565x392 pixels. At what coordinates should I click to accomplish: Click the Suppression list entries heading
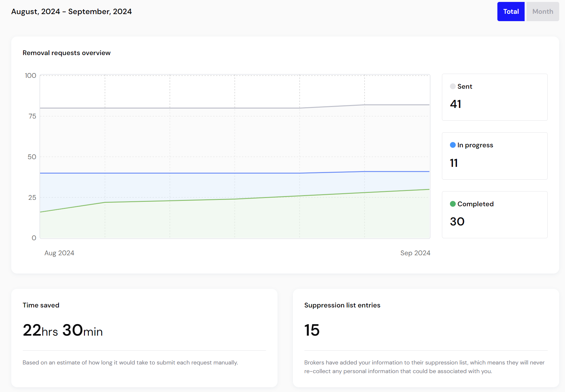click(x=342, y=305)
